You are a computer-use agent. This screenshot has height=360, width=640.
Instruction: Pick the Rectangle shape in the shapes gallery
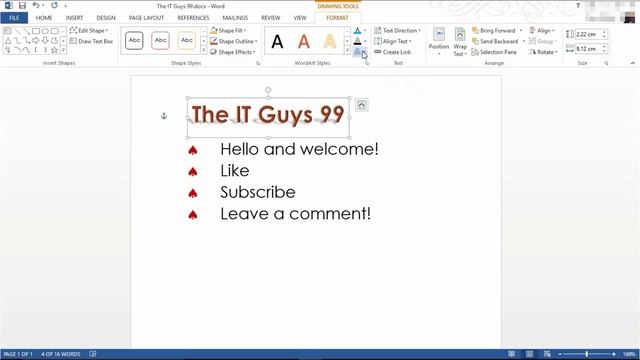36,31
